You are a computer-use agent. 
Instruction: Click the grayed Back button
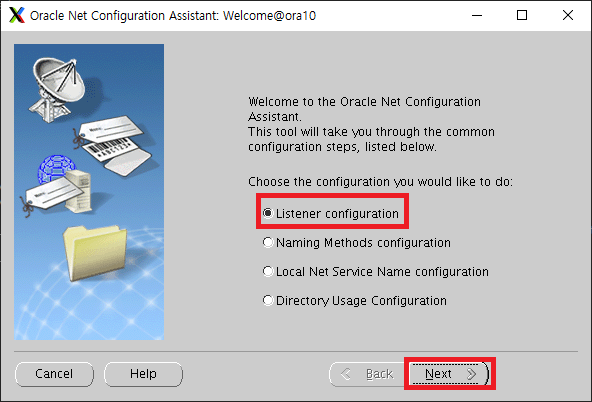point(368,374)
